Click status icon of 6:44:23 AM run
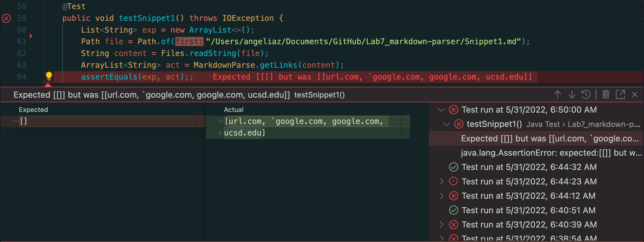644x242 pixels. point(454,181)
